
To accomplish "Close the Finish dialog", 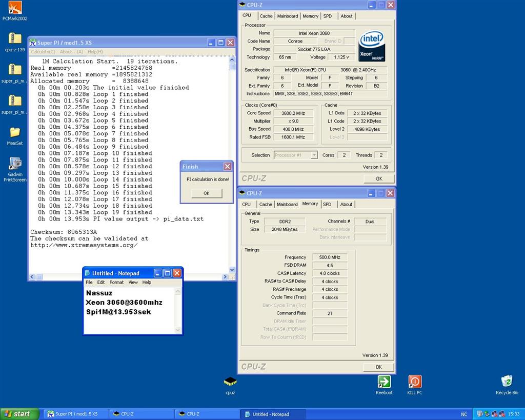I will click(227, 167).
